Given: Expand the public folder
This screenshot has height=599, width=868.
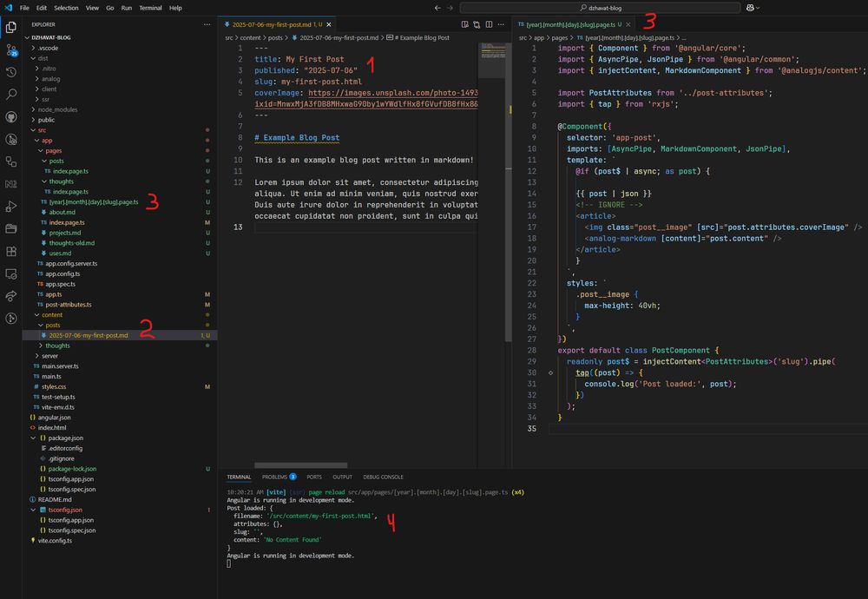Looking at the screenshot, I should 46,120.
